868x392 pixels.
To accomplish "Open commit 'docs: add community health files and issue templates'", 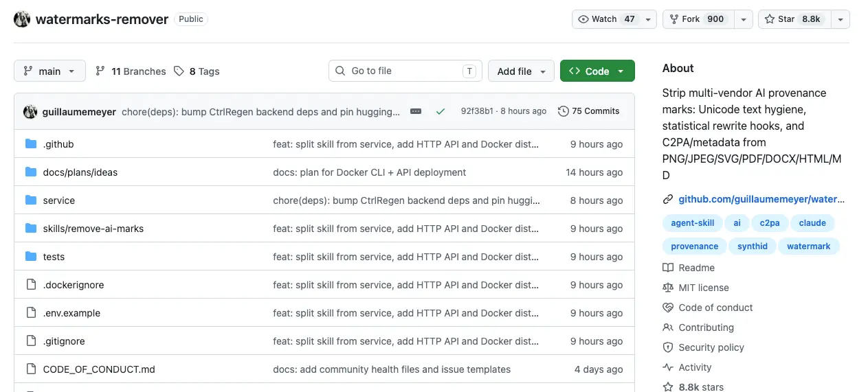I will [x=392, y=369].
